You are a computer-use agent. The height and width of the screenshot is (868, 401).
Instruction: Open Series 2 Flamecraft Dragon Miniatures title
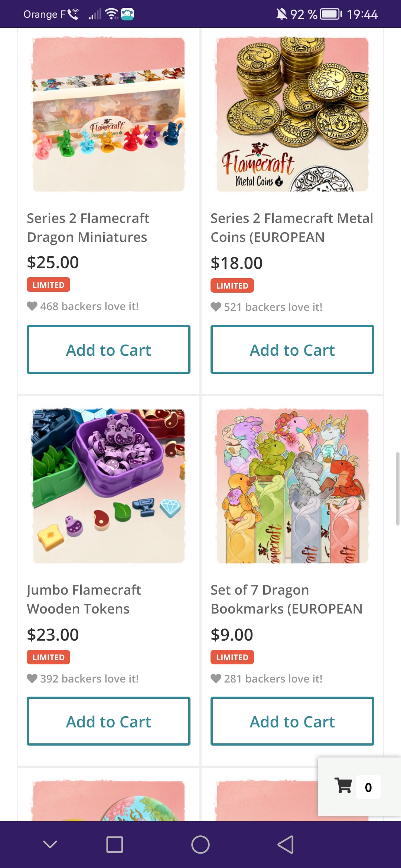point(88,227)
